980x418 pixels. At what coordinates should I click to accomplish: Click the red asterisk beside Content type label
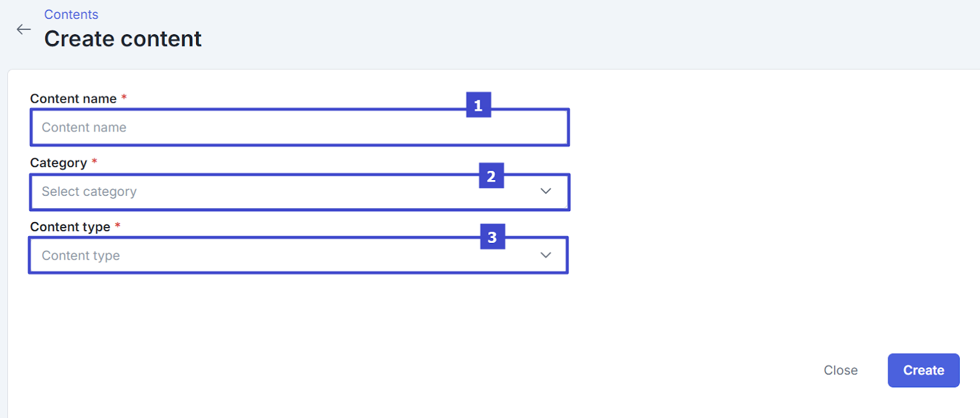118,226
